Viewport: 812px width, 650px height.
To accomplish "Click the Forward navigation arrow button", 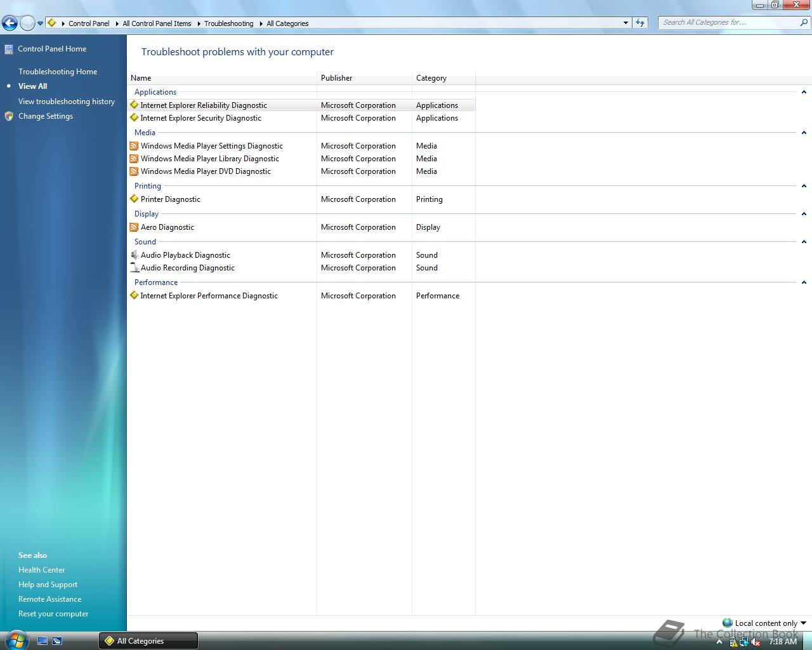I will (27, 23).
